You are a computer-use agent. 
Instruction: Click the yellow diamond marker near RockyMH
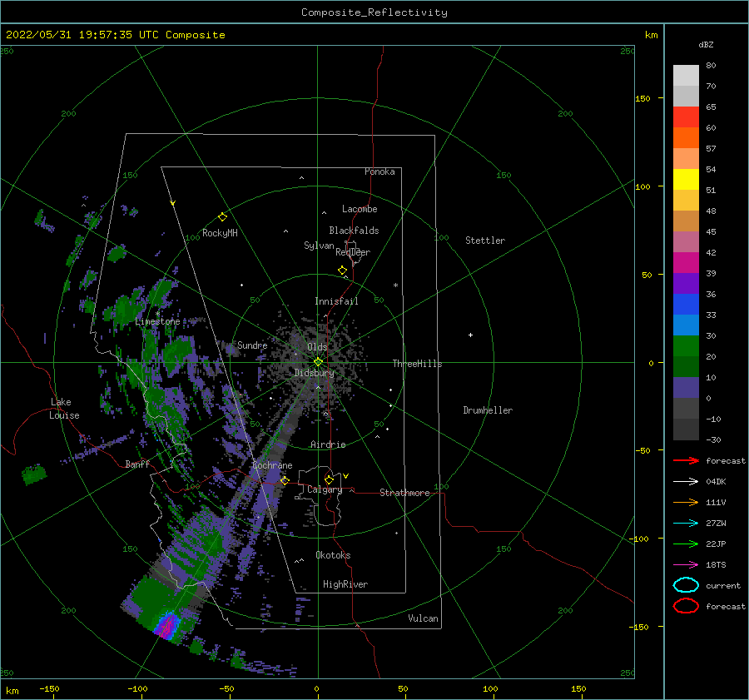[222, 217]
